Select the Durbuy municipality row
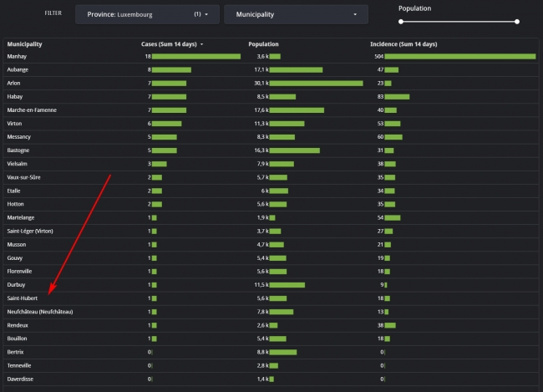 tap(271, 285)
